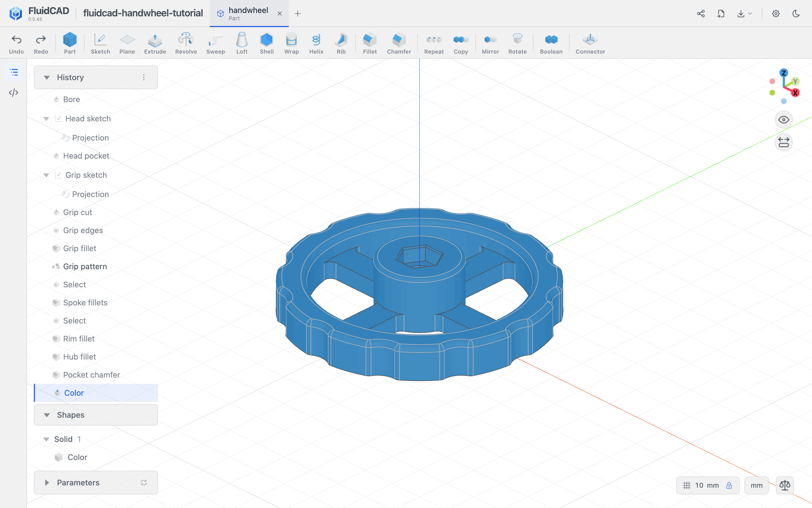The width and height of the screenshot is (812, 508).
Task: Add a Connector
Action: 590,43
